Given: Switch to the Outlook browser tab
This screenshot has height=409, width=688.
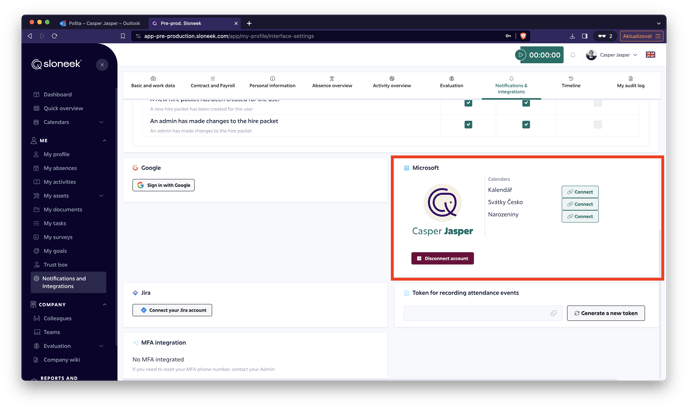Looking at the screenshot, I should pyautogui.click(x=100, y=23).
